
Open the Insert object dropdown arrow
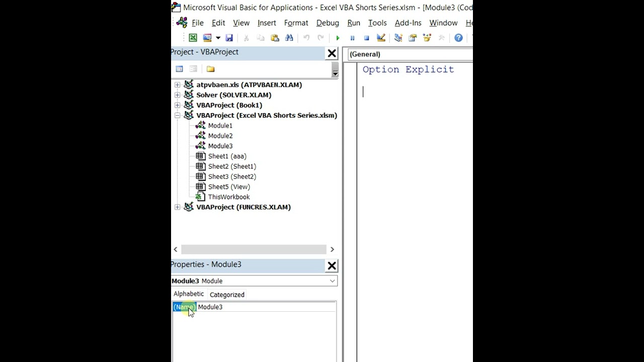point(218,38)
